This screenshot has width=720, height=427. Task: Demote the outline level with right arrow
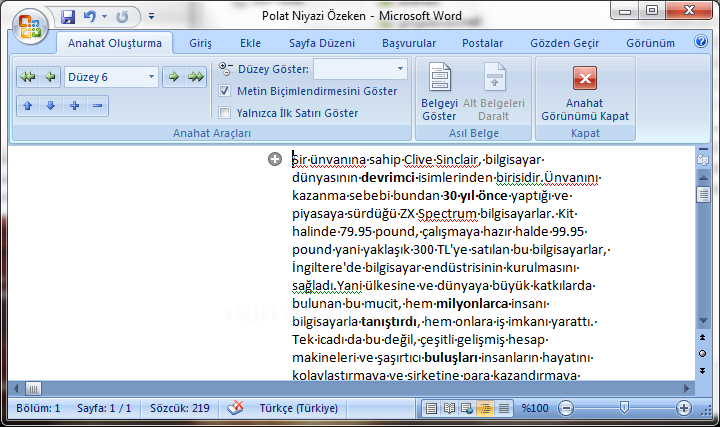click(x=174, y=77)
